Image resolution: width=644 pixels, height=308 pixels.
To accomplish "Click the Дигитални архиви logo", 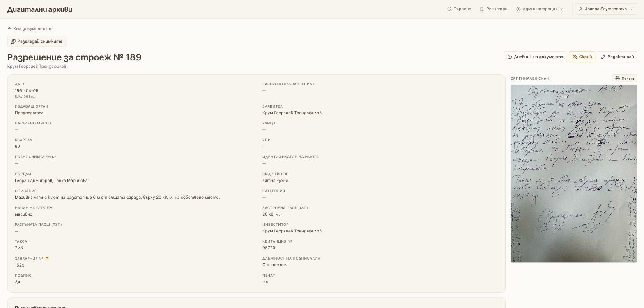I will click(x=40, y=9).
